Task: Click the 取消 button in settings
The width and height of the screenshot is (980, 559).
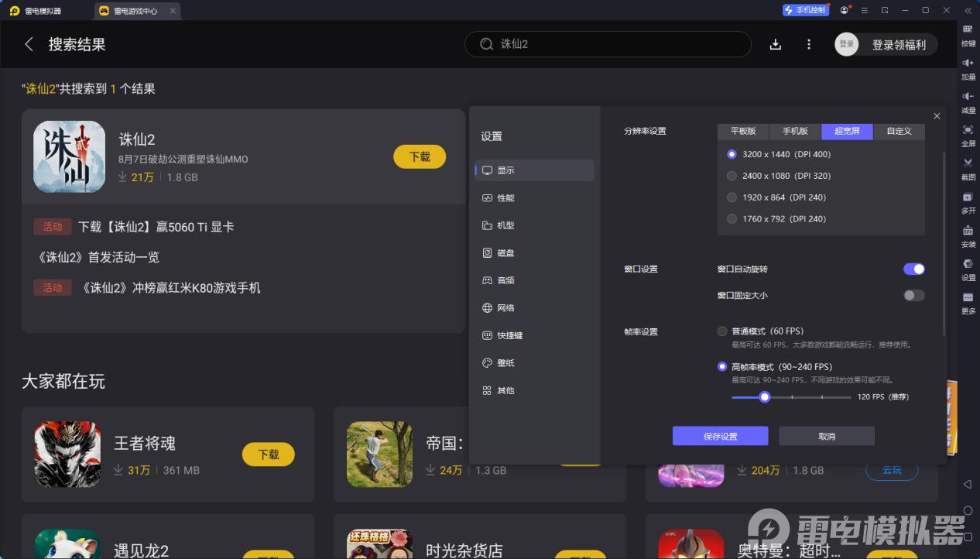Action: (827, 436)
